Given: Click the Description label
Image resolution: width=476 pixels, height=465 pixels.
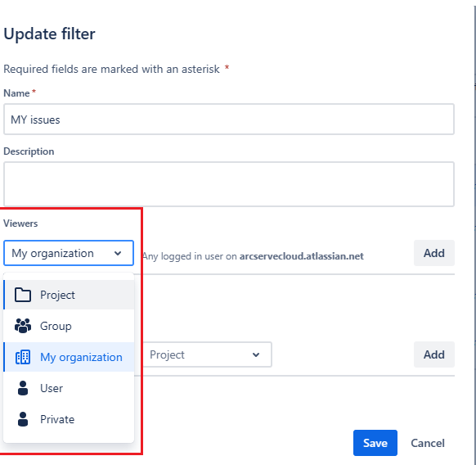Looking at the screenshot, I should click(29, 151).
